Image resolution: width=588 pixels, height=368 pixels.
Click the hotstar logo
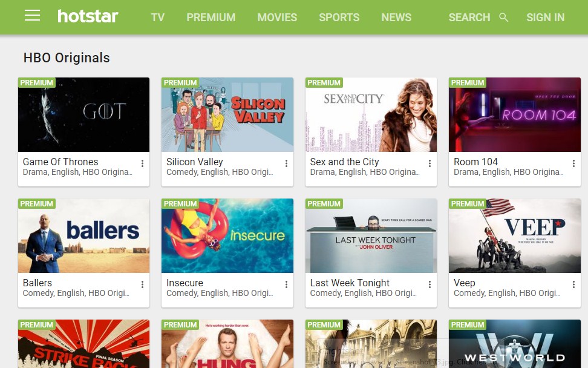88,16
